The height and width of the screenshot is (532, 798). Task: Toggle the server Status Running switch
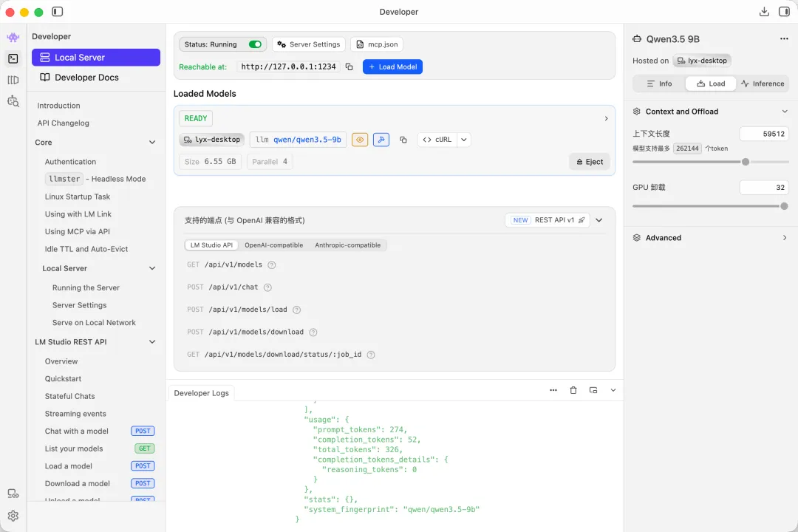[255, 44]
